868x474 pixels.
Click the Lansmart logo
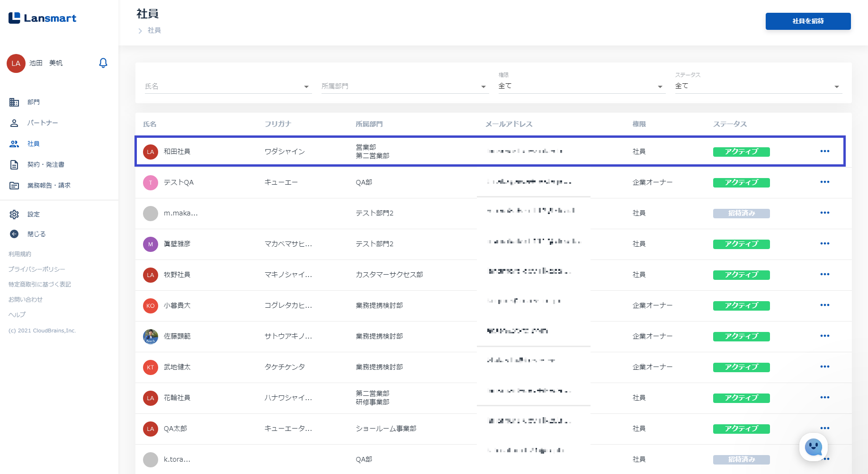pos(43,18)
